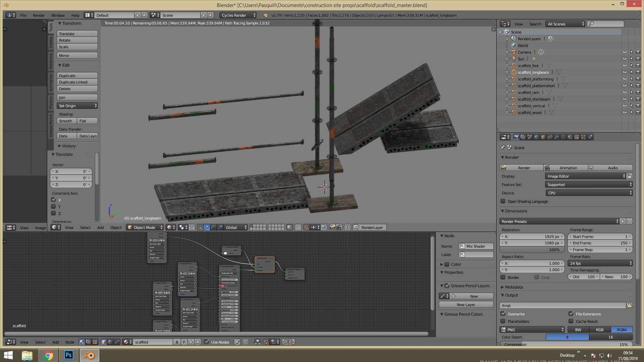
Task: Open Chrome from the Windows taskbar
Action: click(x=48, y=355)
